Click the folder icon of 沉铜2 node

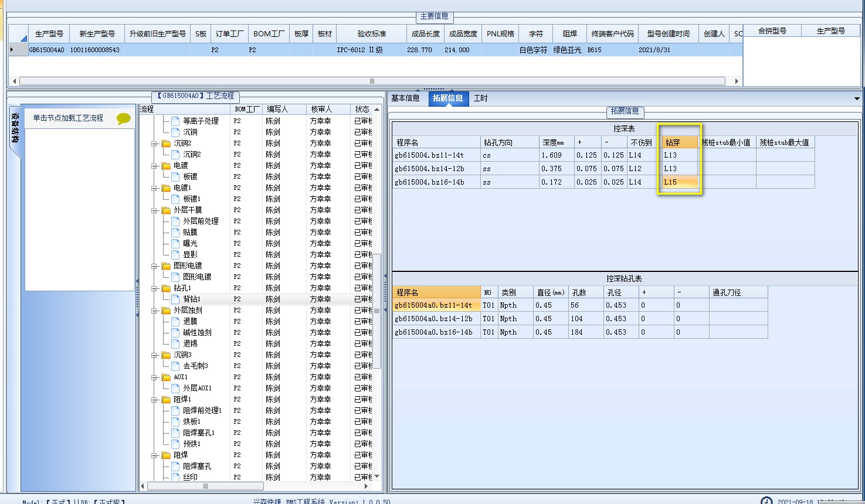coord(166,143)
